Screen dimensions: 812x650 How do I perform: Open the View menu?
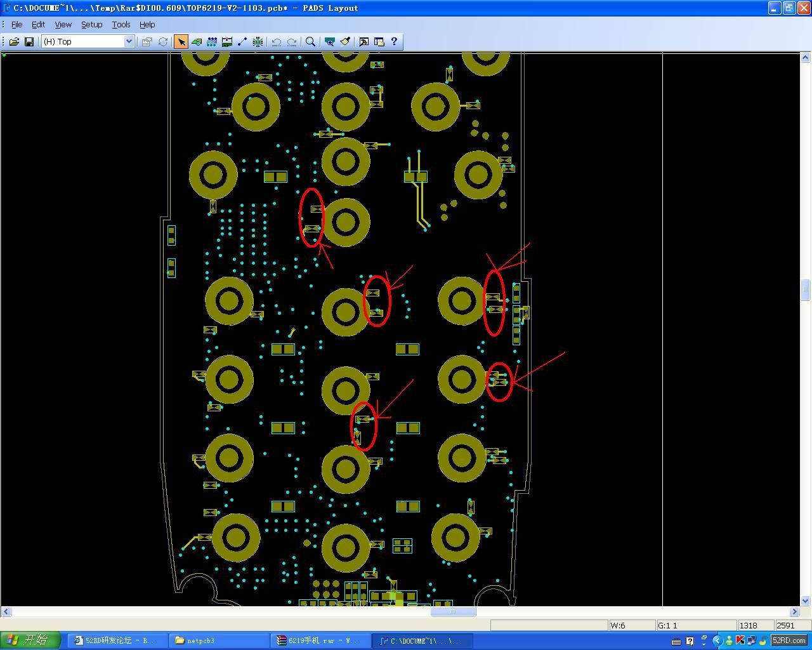pyautogui.click(x=63, y=24)
